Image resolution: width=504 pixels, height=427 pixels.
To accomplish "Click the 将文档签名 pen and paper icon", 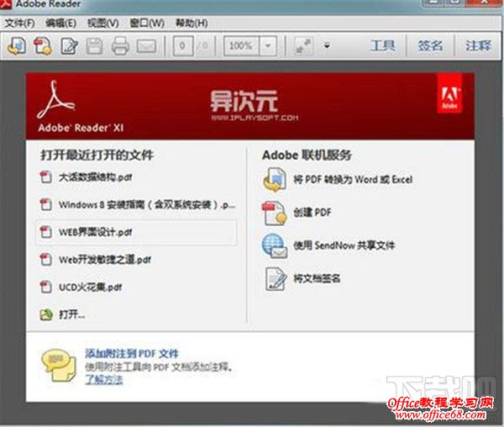I will point(276,279).
